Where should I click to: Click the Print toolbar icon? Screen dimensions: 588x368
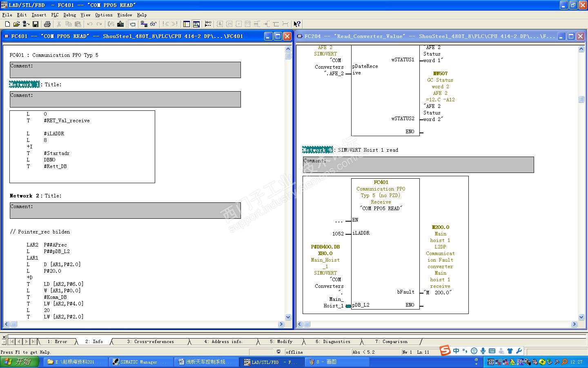coord(47,24)
